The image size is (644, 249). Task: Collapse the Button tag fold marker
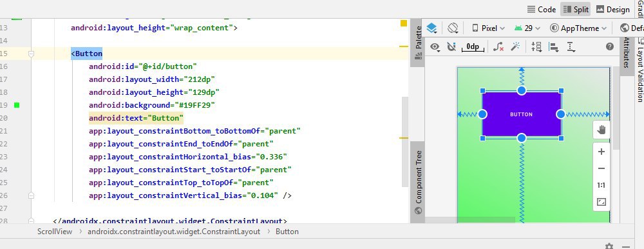[x=31, y=54]
